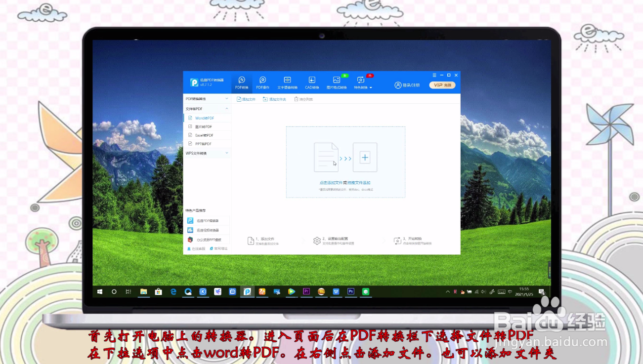Expand the WPS文件转换 section

coord(207,153)
